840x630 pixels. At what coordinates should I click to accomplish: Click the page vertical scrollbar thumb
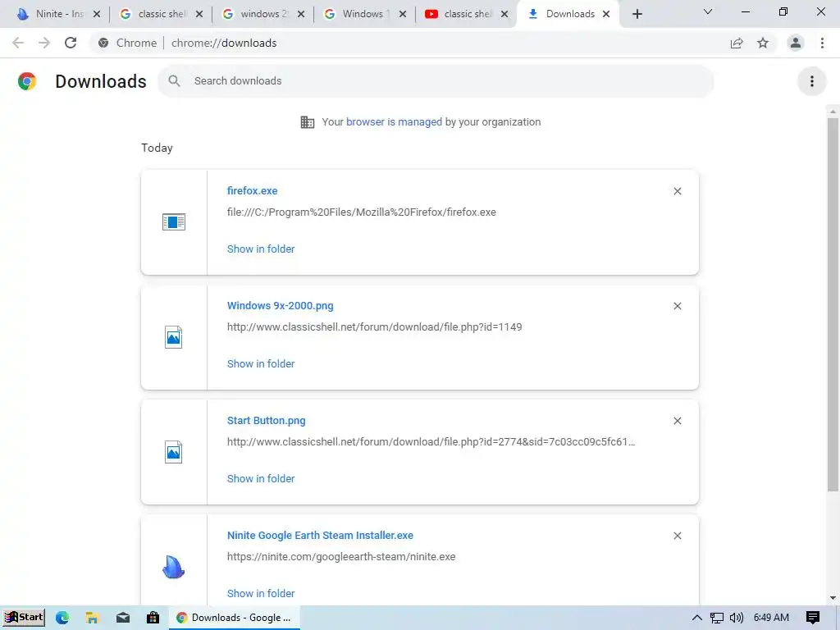click(x=833, y=304)
